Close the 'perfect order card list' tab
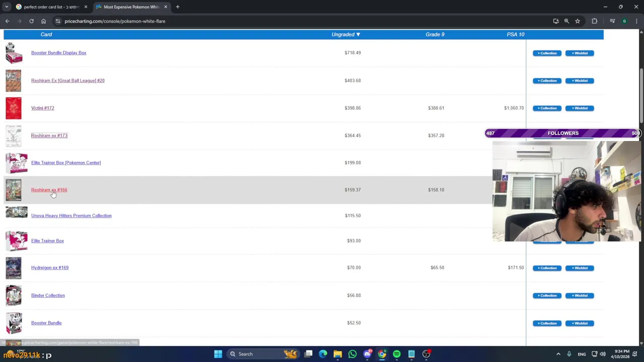 point(86,7)
